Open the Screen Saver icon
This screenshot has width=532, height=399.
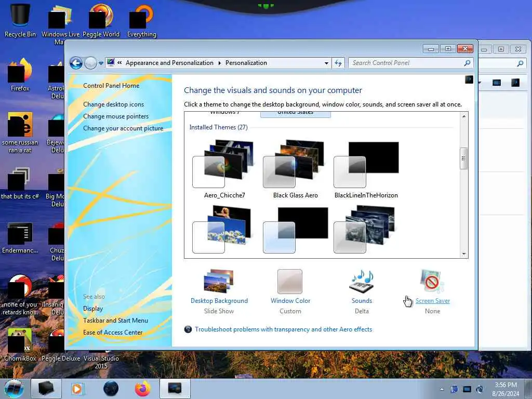[x=432, y=281]
